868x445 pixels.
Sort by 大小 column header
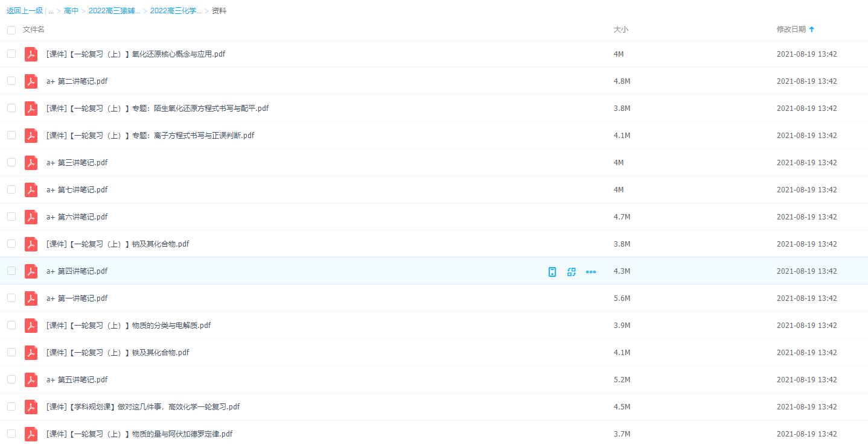621,30
